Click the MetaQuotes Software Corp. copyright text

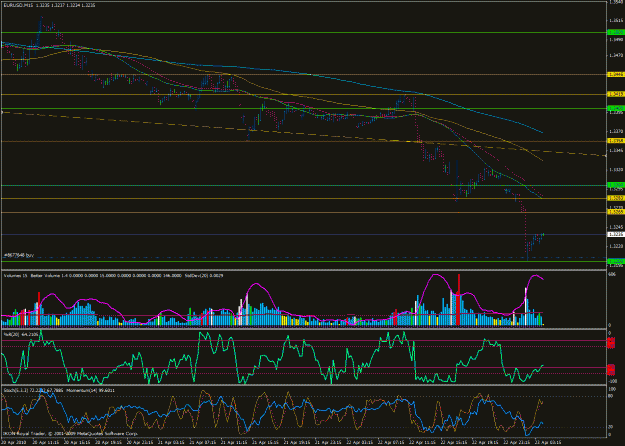pos(107,433)
